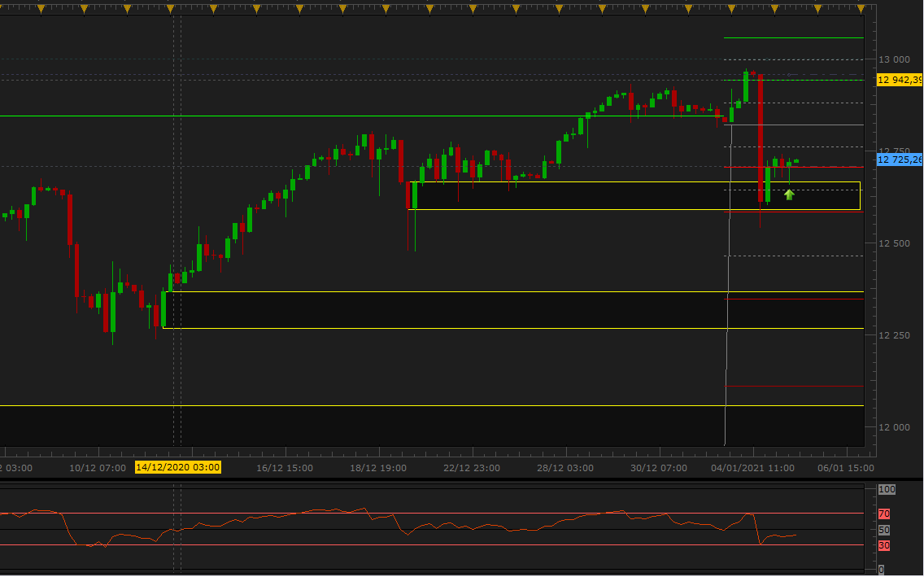
Task: Click the RSI 50 midline label
Action: (x=884, y=530)
